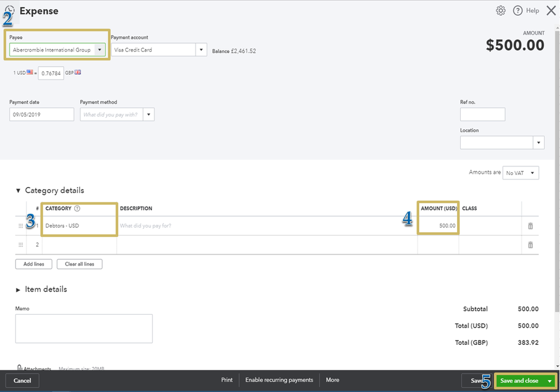Delete line 1 with trash icon
The width and height of the screenshot is (560, 392).
tap(530, 226)
